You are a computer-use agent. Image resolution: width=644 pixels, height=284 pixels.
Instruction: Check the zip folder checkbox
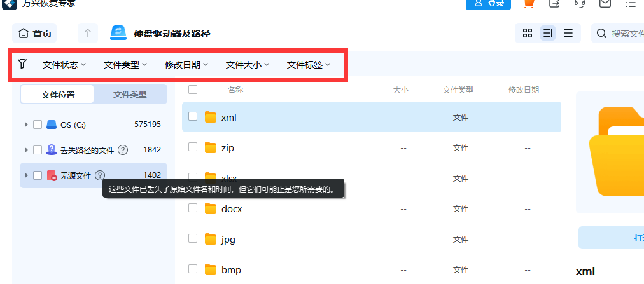(x=193, y=147)
